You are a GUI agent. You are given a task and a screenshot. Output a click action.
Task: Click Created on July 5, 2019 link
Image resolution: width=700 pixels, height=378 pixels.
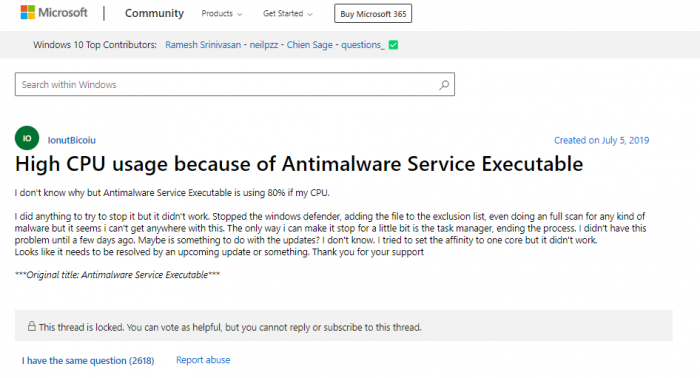coord(601,140)
